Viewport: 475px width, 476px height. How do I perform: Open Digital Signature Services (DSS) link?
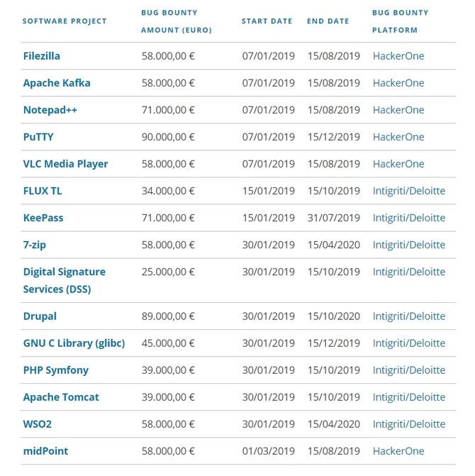pos(65,280)
